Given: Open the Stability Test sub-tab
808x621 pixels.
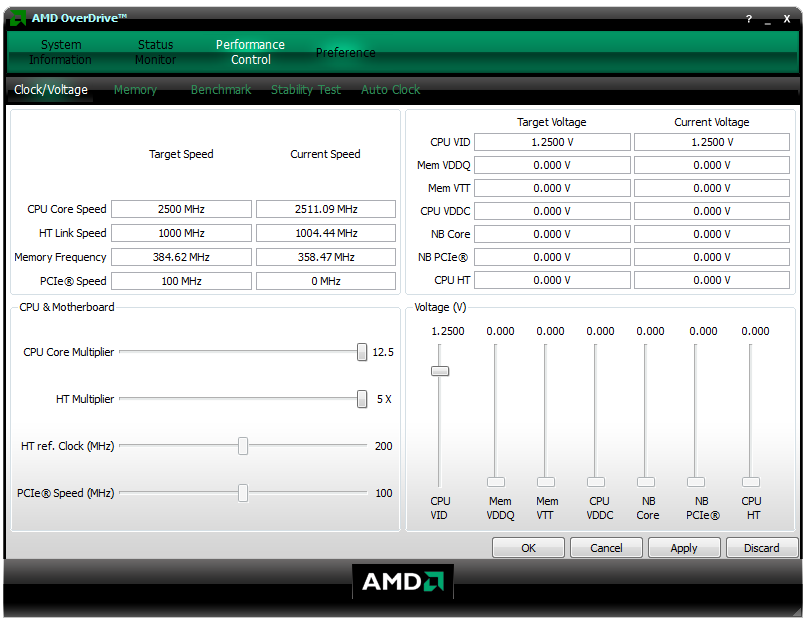Looking at the screenshot, I should 306,90.
